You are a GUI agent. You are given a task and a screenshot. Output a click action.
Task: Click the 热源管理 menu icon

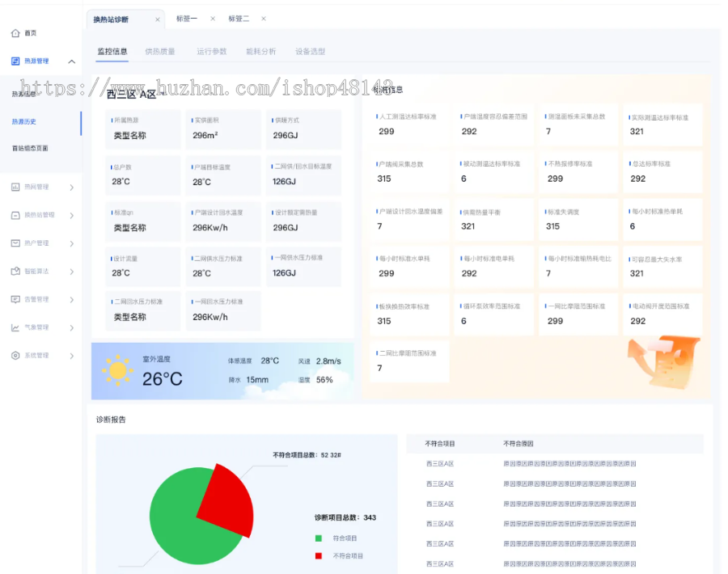15,61
